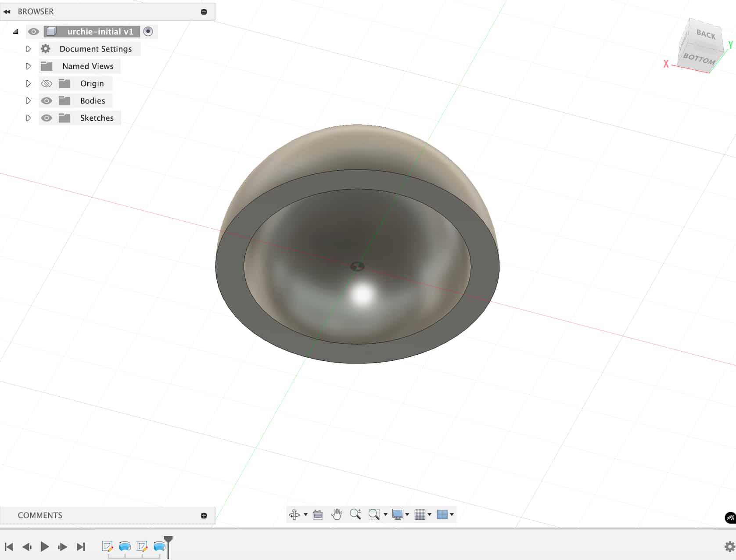
Task: Toggle visibility of urchie-initial v1 component
Action: (x=33, y=32)
